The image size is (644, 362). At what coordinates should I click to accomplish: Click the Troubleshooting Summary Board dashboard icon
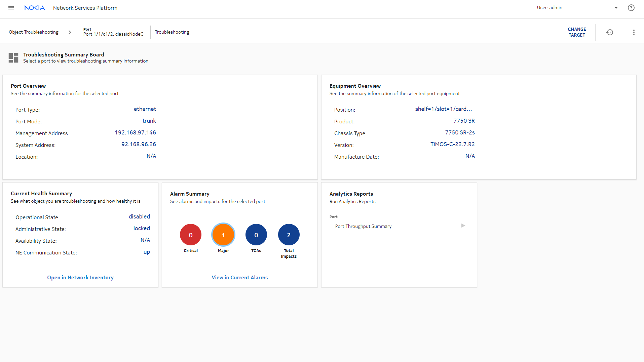13,58
